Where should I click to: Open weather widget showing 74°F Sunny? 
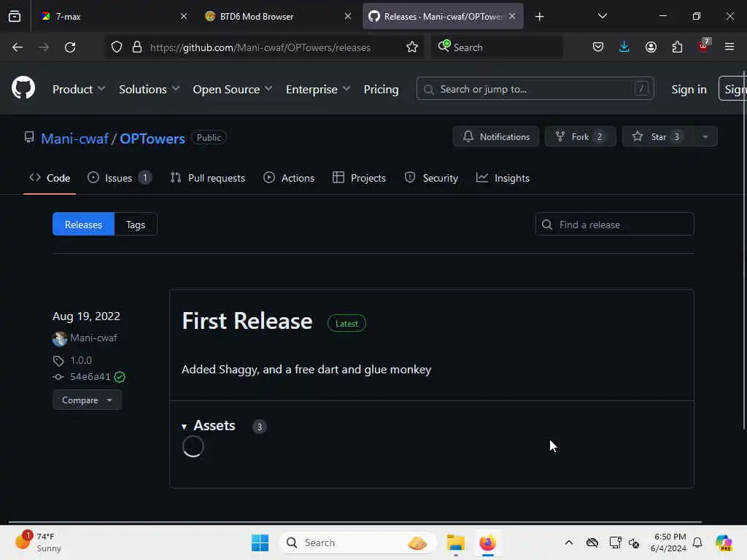38,542
